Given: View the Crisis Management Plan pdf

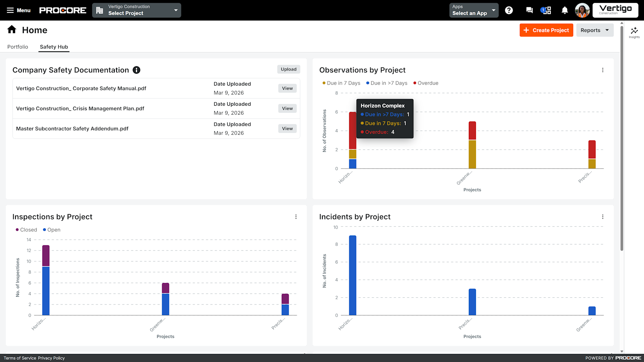Looking at the screenshot, I should (287, 109).
